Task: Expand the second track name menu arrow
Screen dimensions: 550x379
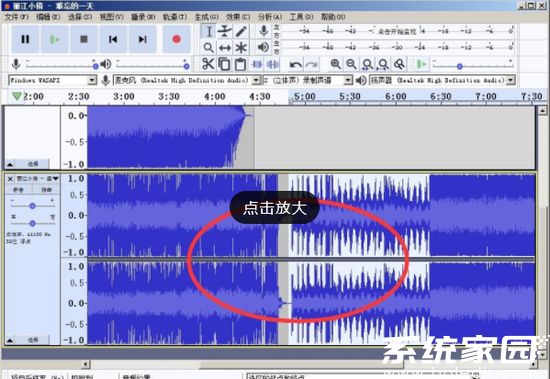Action: pos(55,179)
